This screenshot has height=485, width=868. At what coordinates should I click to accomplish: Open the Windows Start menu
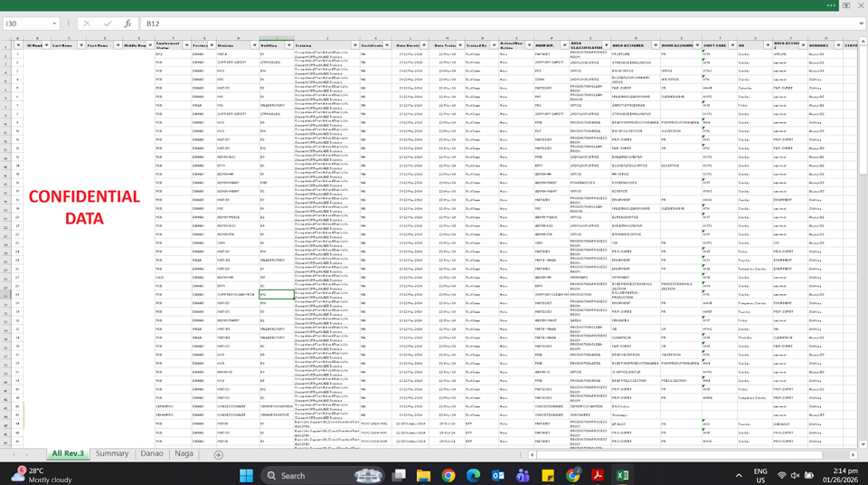coord(246,475)
